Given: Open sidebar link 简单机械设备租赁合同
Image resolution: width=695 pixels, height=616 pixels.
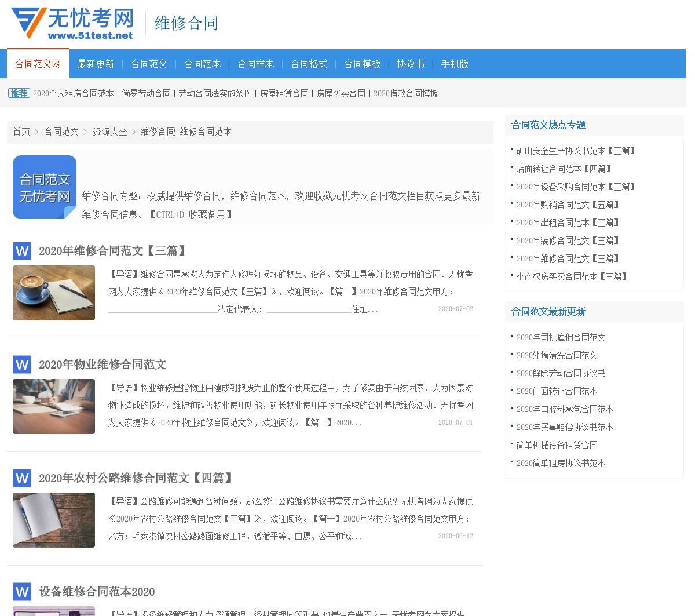Looking at the screenshot, I should coord(557,445).
